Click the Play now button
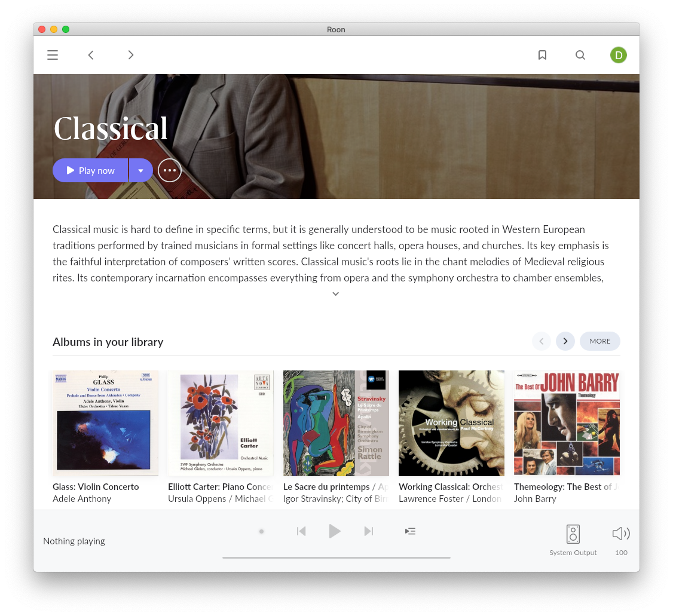Screen dimensions: 673x616 [90, 170]
